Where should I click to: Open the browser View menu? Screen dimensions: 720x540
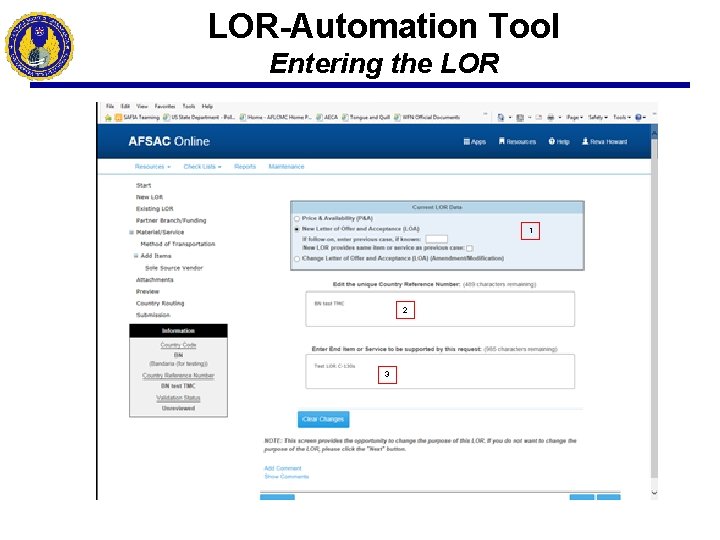(142, 106)
